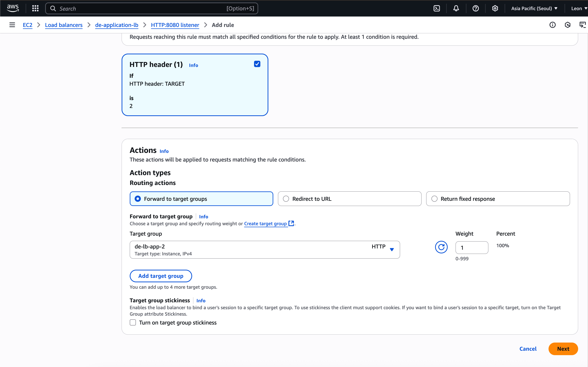
Task: Click the Create target group link
Action: [265, 224]
